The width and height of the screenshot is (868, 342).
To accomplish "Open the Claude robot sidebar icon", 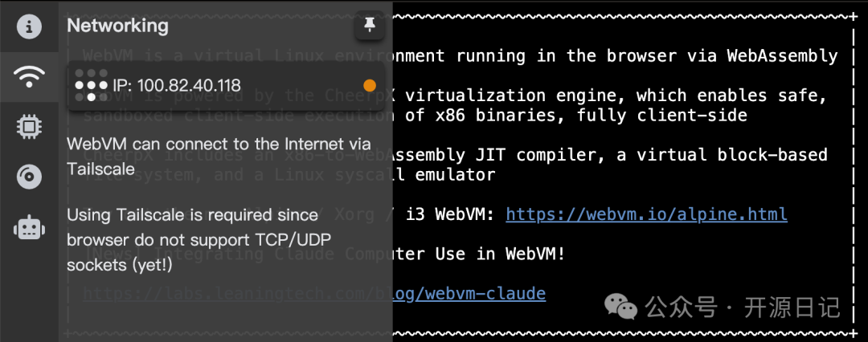I will [29, 227].
